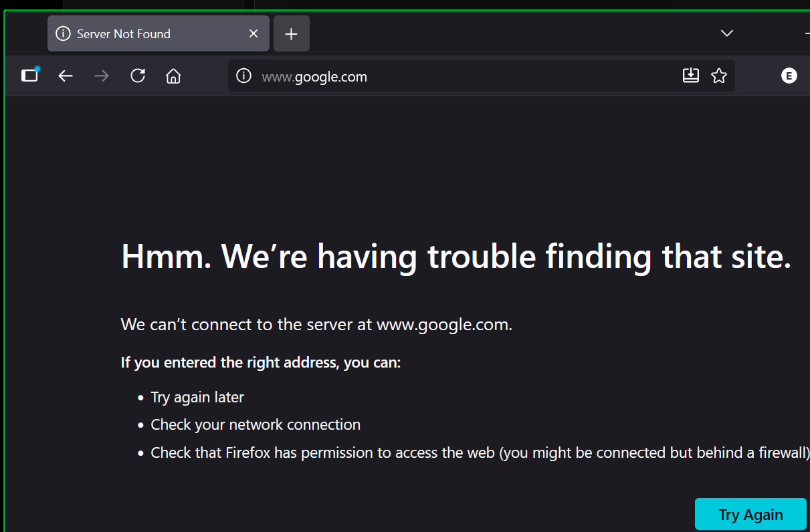This screenshot has height=532, width=810.
Task: Bookmark this page with the star
Action: pos(719,76)
